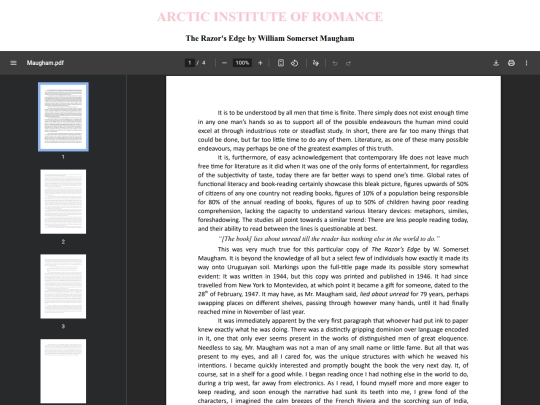Screen dimensions: 540x405
Task: Select page 1 thumbnail
Action: point(63,117)
